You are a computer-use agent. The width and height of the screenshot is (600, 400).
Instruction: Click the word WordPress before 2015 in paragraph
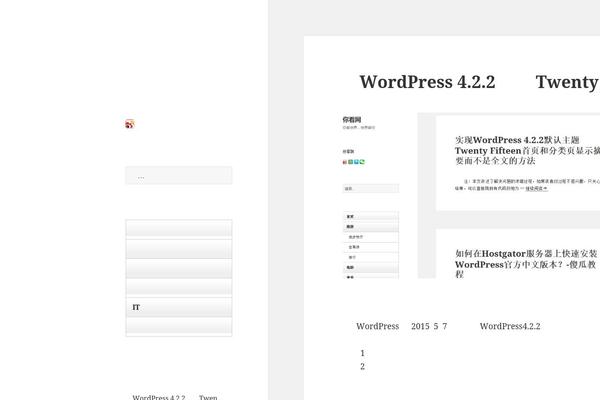point(378,326)
